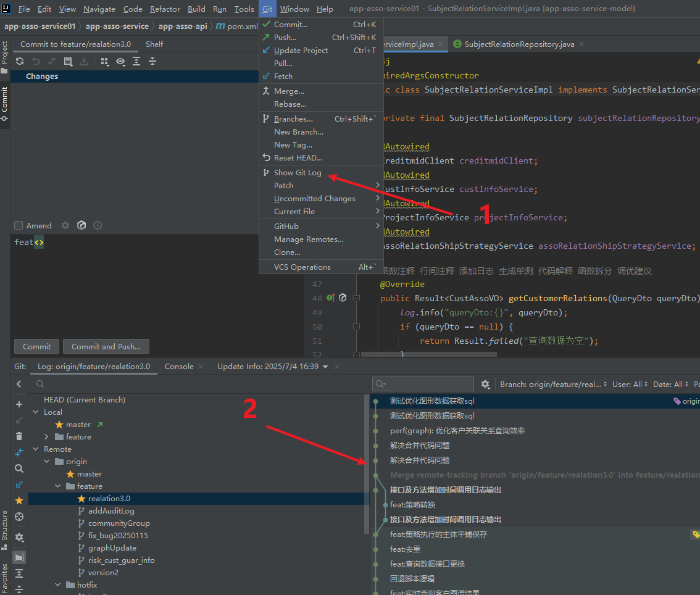The height and width of the screenshot is (595, 700).
Task: Toggle the Project tool window stripe button
Action: [x=4, y=57]
